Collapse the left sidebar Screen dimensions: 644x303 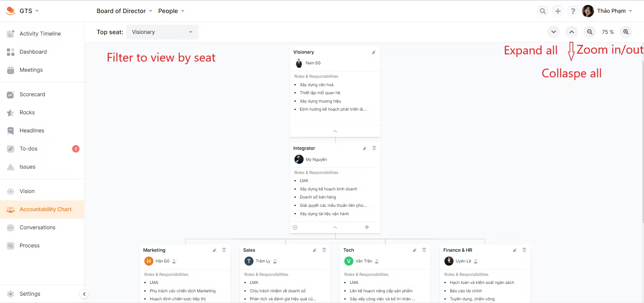84,294
